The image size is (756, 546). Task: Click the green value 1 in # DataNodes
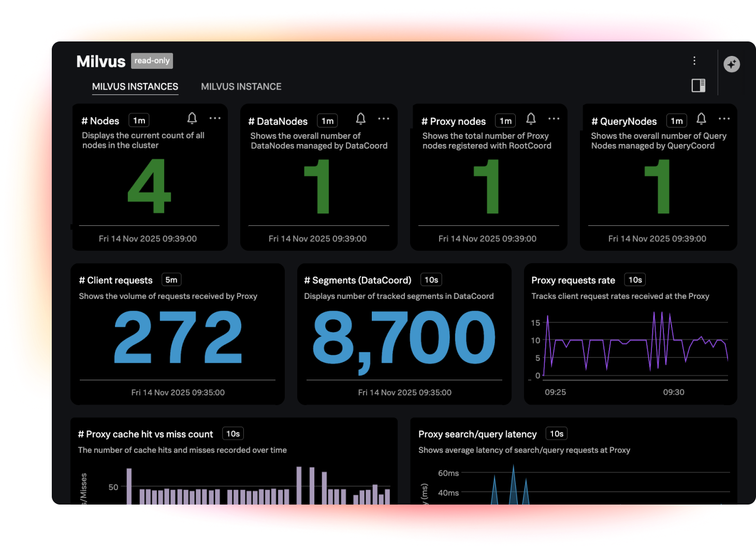pyautogui.click(x=317, y=186)
